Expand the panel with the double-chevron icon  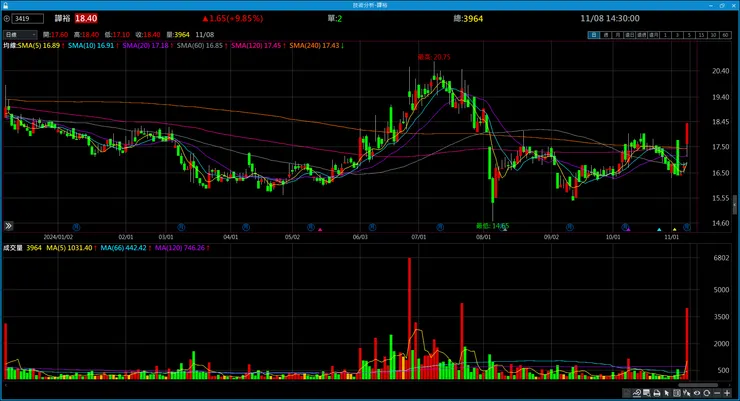coord(8,226)
